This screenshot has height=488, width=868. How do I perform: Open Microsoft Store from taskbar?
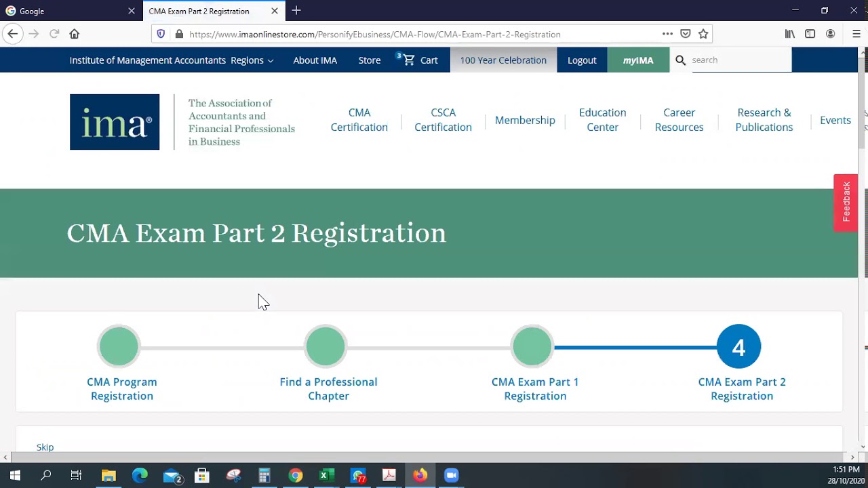(202, 475)
